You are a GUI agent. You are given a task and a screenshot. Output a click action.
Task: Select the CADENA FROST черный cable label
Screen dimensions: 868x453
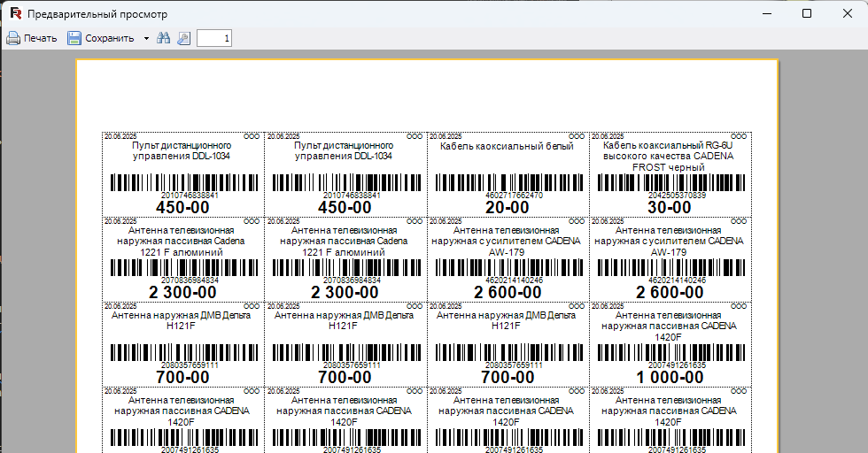668,157
